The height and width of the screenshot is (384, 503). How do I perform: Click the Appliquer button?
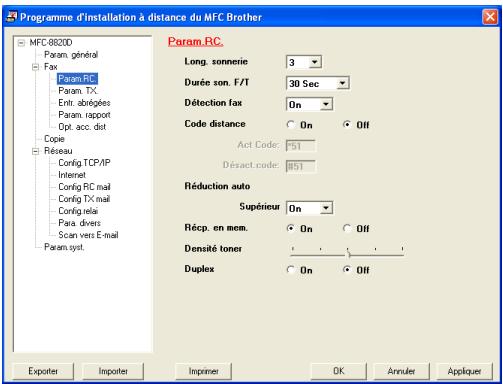[464, 371]
